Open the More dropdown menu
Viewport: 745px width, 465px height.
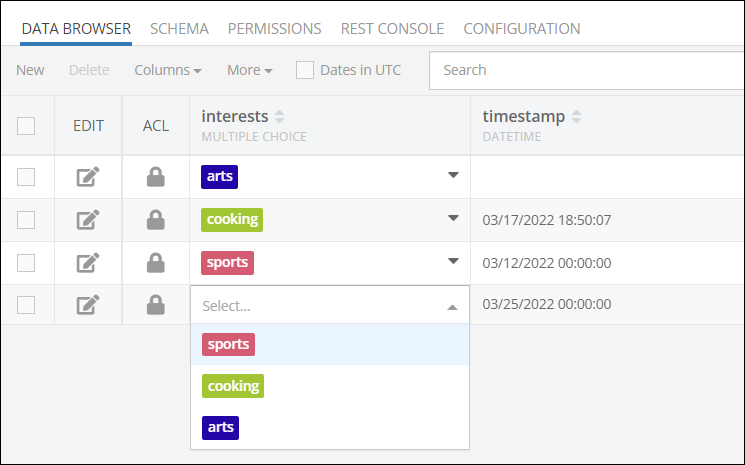pyautogui.click(x=249, y=70)
